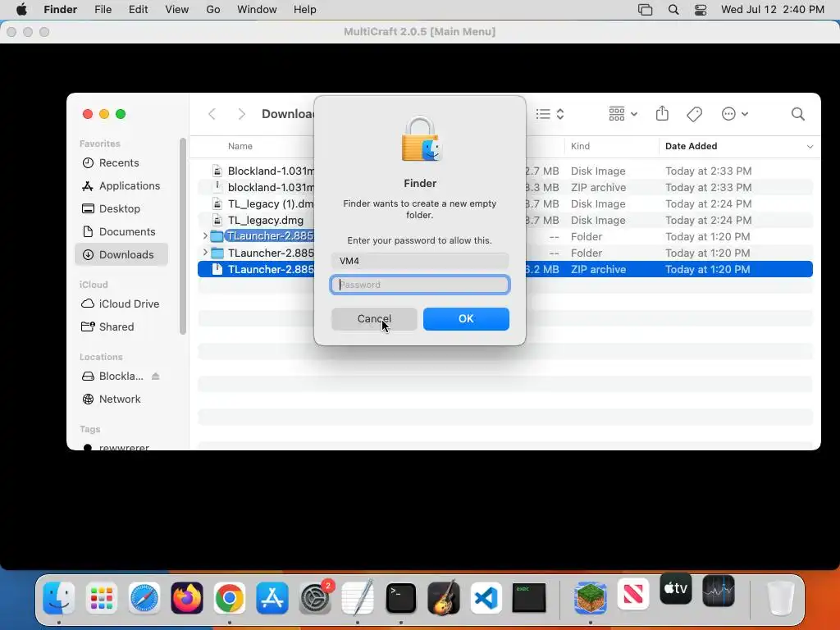
Task: Open Network in the sidebar
Action: (x=121, y=399)
